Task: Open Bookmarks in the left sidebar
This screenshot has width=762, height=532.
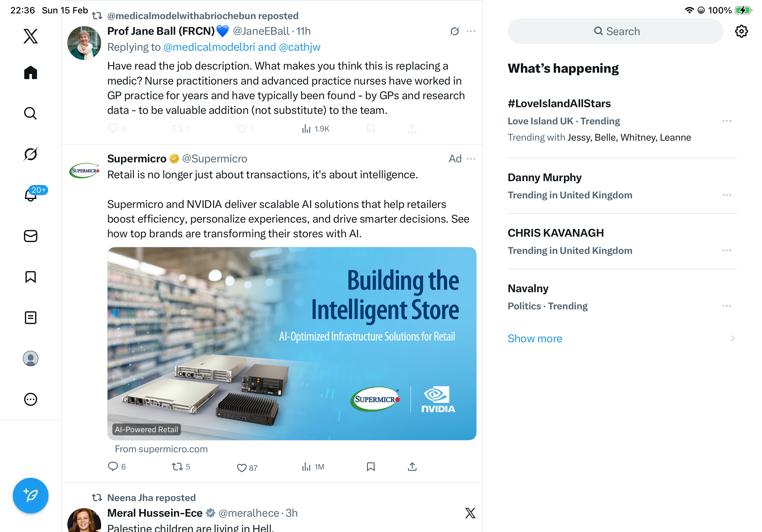Action: (31, 277)
